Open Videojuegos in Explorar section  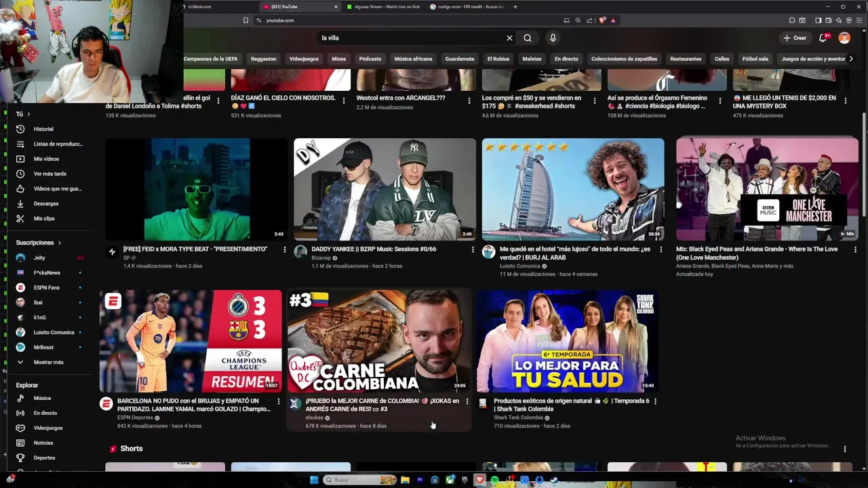(47, 428)
